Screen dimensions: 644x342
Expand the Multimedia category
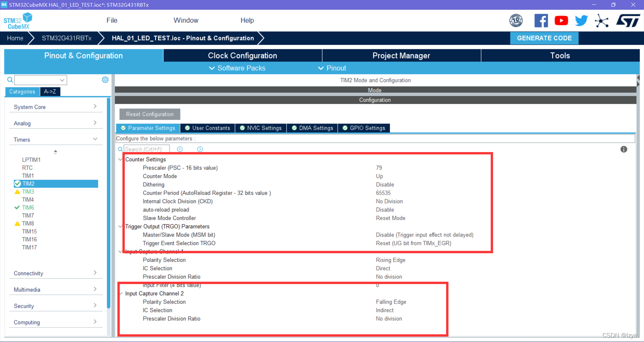tap(55, 290)
